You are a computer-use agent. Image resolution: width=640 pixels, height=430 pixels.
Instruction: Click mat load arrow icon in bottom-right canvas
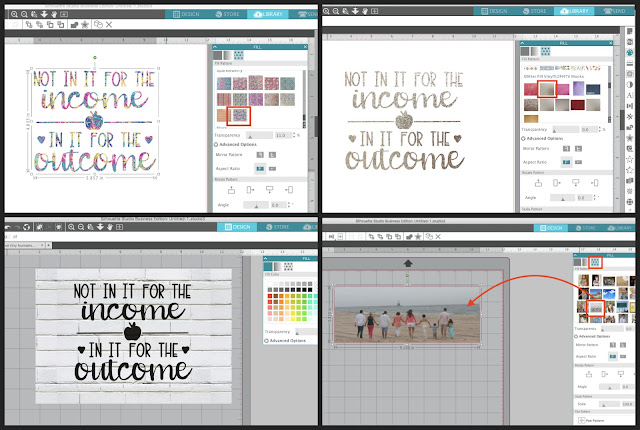click(x=408, y=264)
